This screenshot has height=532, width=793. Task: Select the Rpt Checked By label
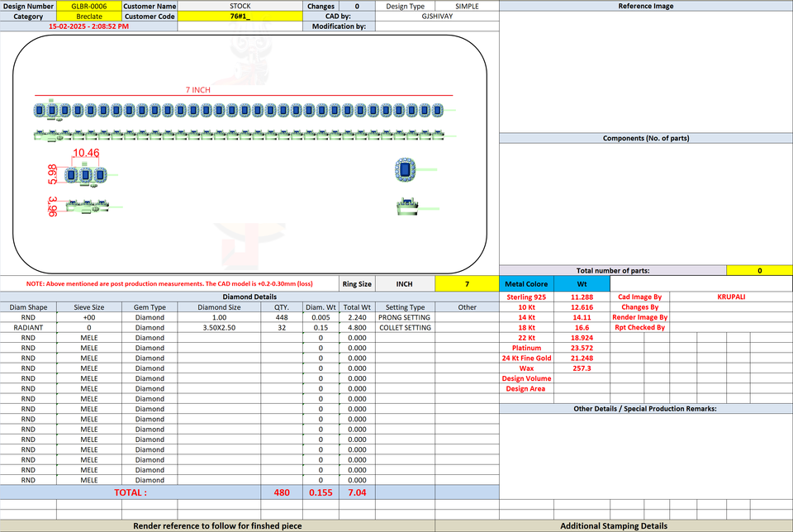pos(639,327)
